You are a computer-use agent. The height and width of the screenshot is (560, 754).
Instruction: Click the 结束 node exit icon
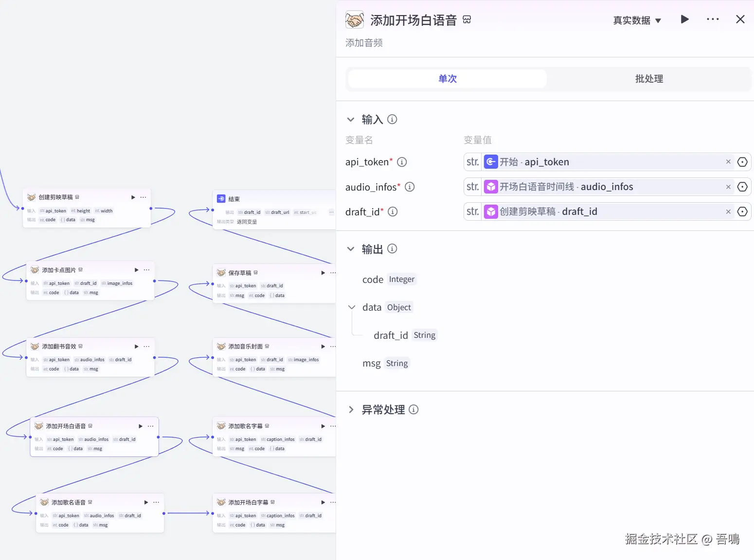click(221, 199)
